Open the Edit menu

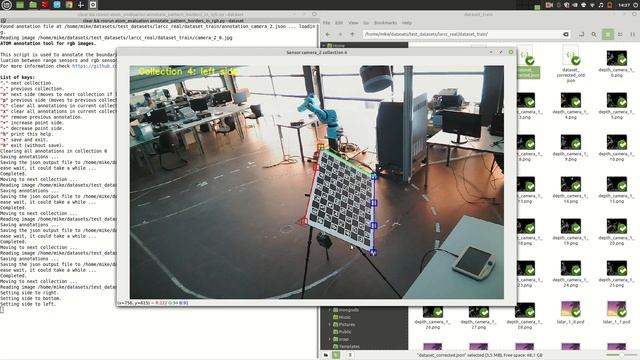[339, 23]
